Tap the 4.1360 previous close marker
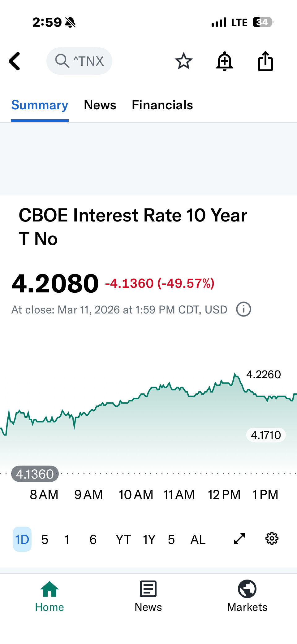 click(35, 474)
